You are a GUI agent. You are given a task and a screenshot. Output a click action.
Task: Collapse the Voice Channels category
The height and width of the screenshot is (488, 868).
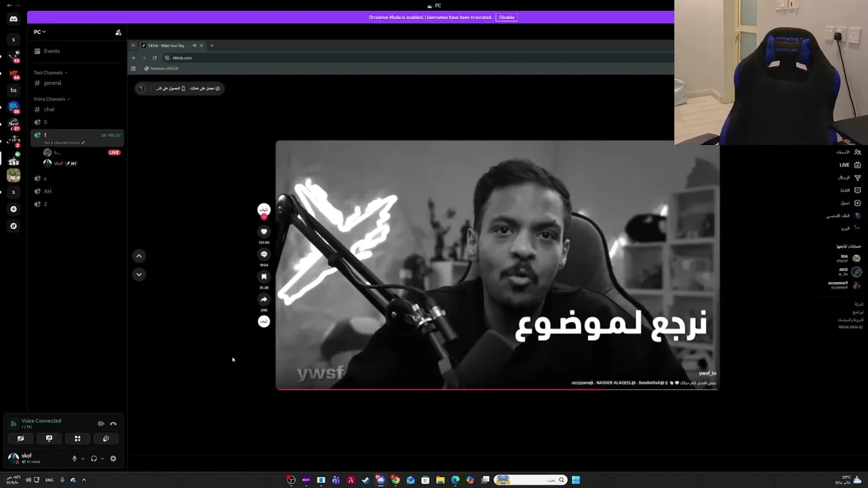52,99
